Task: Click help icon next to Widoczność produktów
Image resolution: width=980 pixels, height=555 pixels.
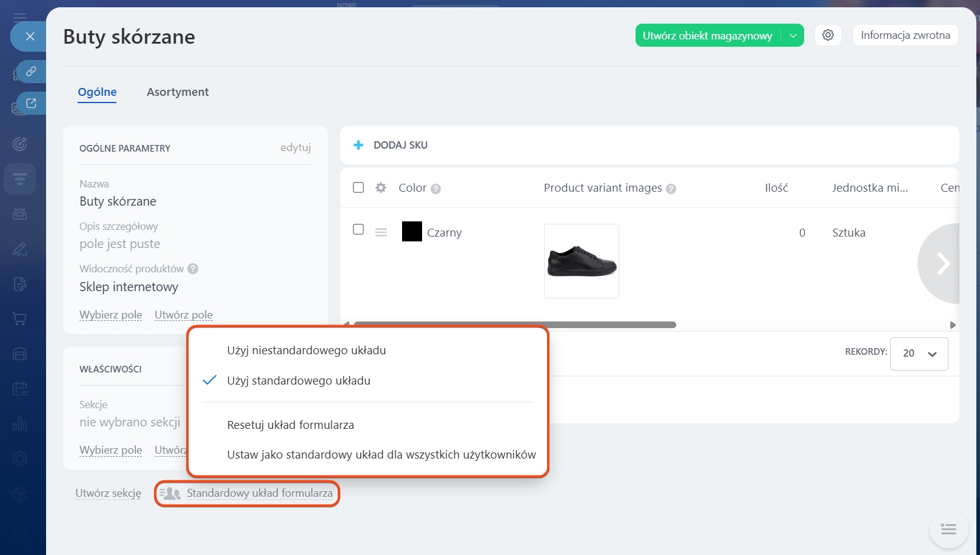Action: (193, 269)
